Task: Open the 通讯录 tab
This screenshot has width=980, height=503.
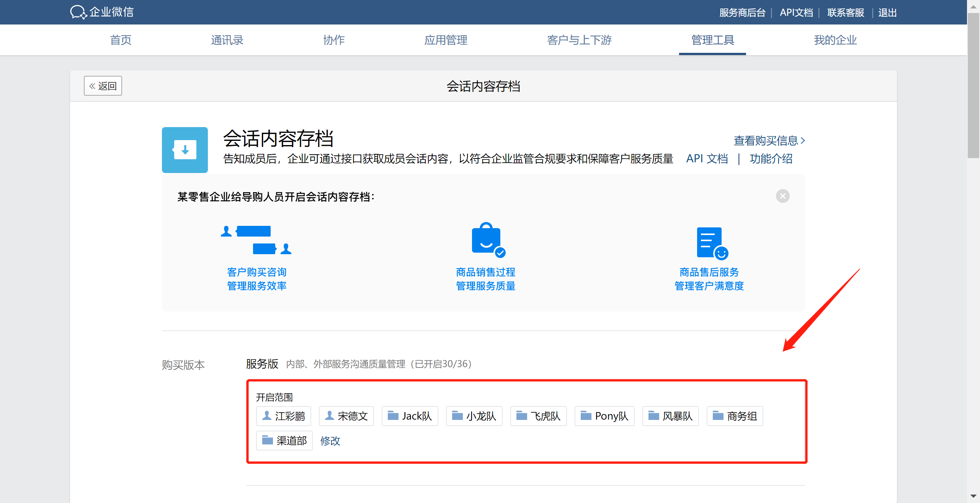Action: (227, 40)
